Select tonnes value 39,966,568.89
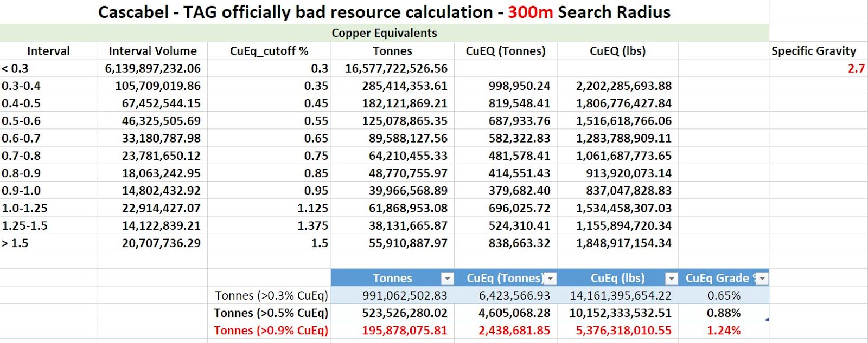Viewport: 868px width, 343px height. [393, 190]
